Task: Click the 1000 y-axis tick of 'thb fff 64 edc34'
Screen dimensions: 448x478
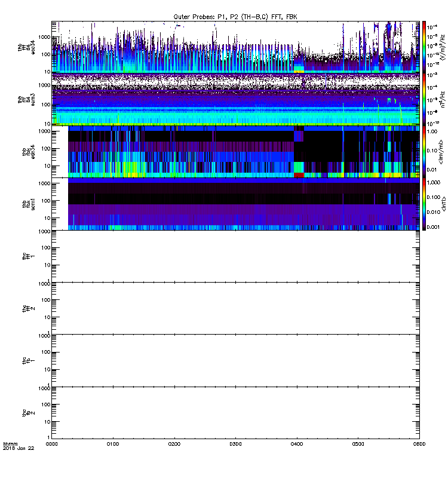Action: point(44,37)
